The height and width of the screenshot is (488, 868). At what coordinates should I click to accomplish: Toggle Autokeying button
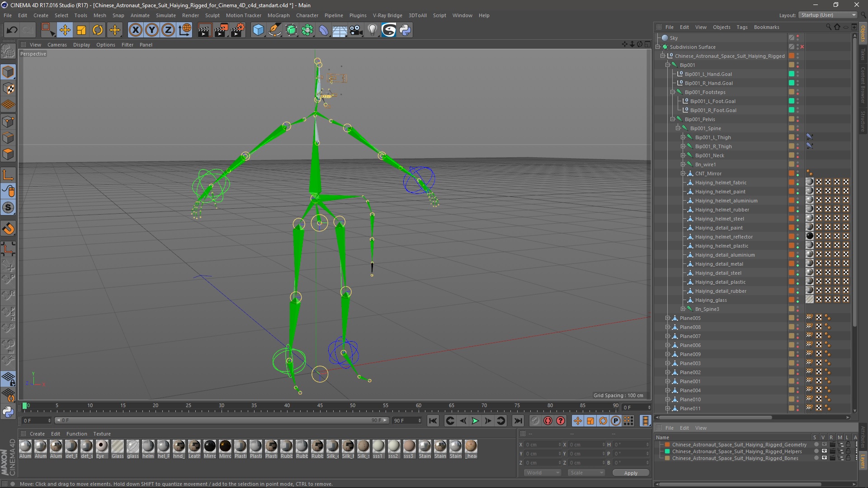tap(548, 421)
